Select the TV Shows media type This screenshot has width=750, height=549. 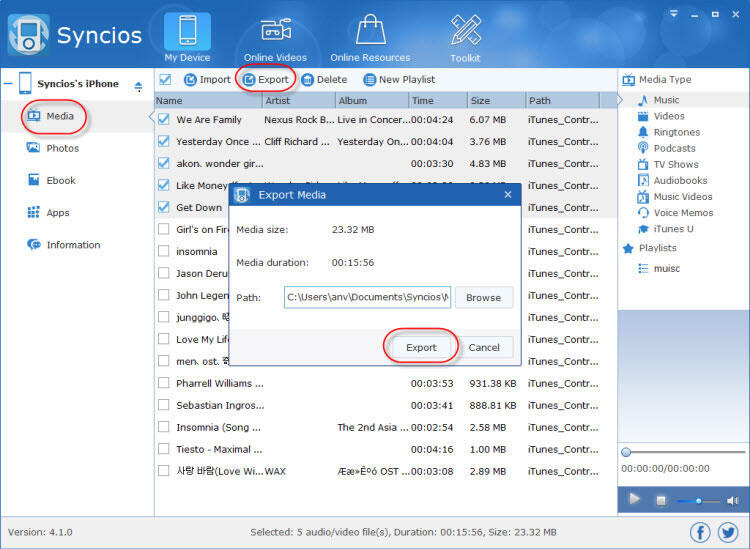668,164
